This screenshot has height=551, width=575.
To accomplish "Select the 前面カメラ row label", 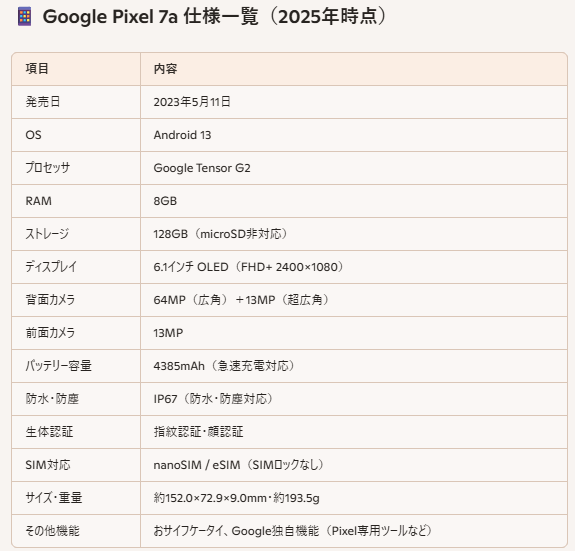I will pyautogui.click(x=50, y=333).
